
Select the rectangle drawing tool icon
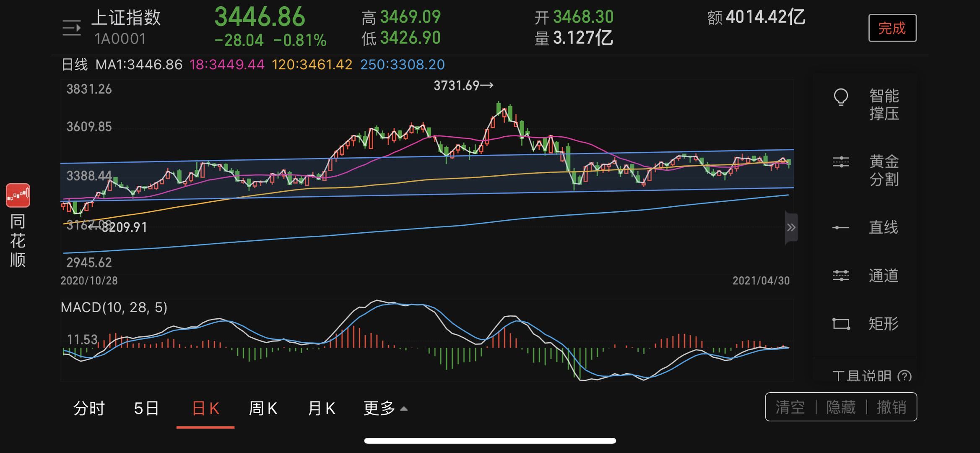(841, 324)
